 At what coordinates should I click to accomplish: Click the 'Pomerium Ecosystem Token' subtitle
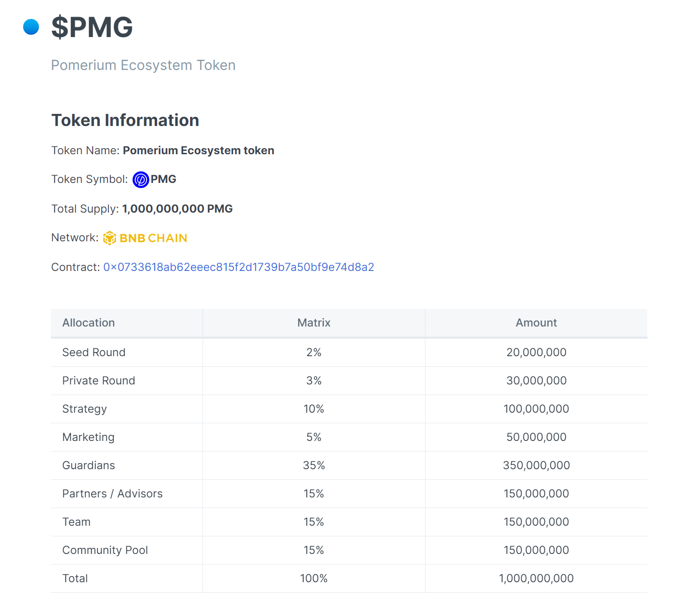(x=143, y=65)
